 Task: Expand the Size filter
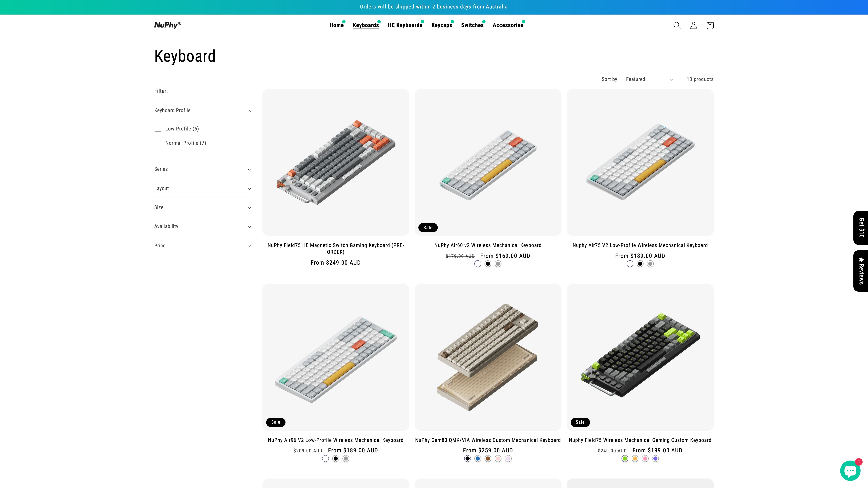click(x=203, y=207)
